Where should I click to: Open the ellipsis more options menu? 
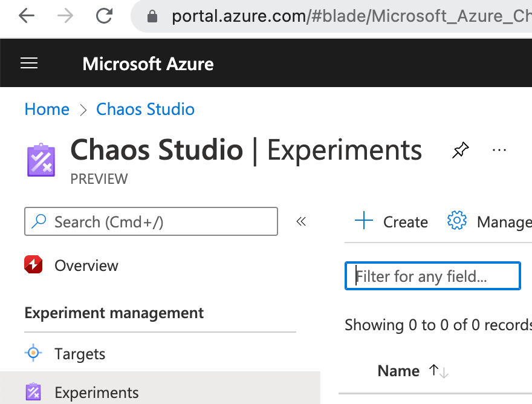[499, 150]
